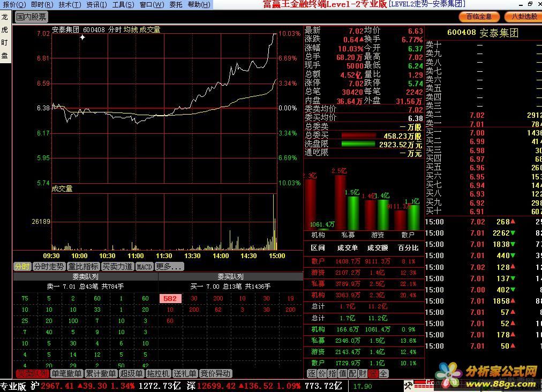The image size is (542, 392).
Task: Click the 成交单 table header
Action: click(x=348, y=248)
